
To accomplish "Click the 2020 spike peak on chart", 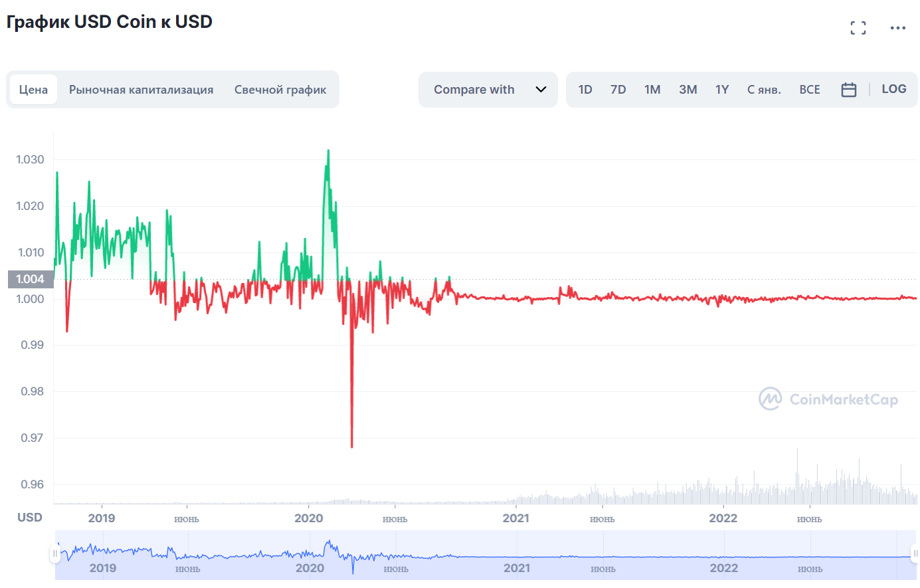I will (x=328, y=151).
